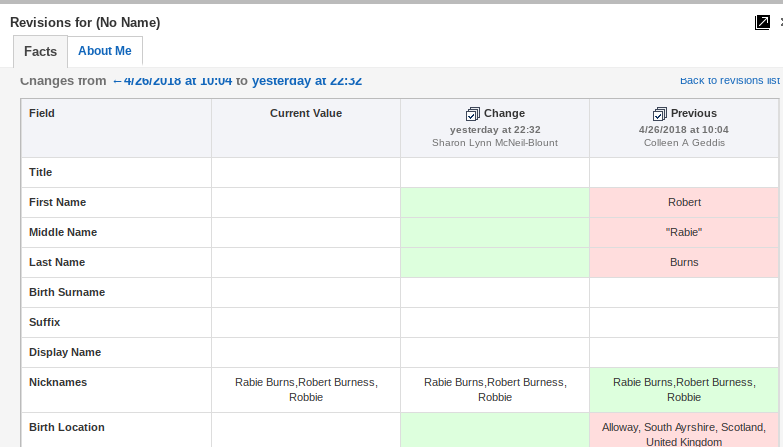This screenshot has width=783, height=447.
Task: Click the Change column revision icon
Action: (x=473, y=114)
